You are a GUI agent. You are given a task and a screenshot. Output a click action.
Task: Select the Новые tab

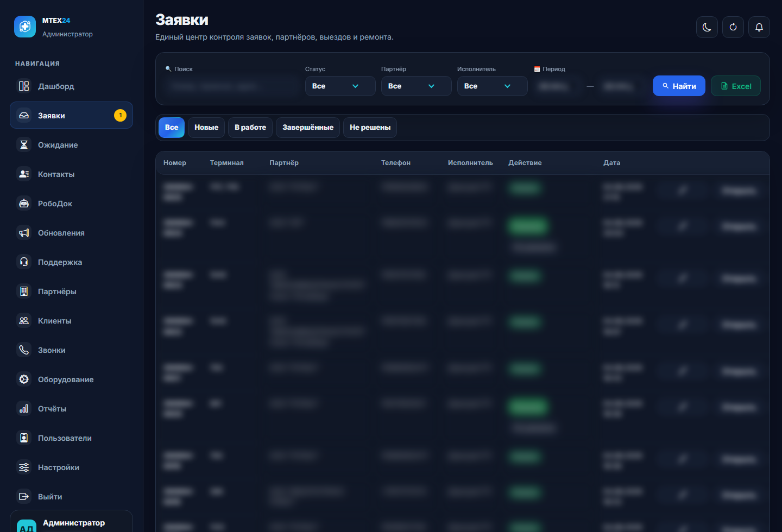206,128
